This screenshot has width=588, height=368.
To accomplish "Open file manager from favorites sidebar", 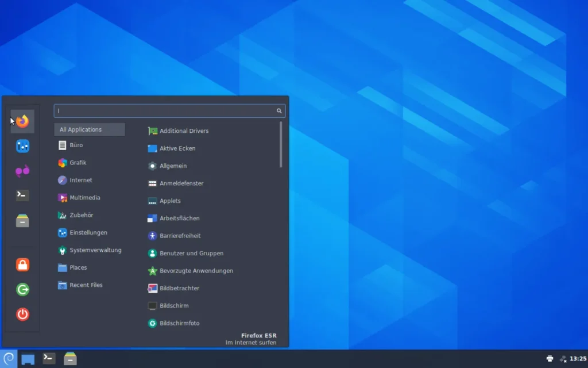I will (x=22, y=220).
